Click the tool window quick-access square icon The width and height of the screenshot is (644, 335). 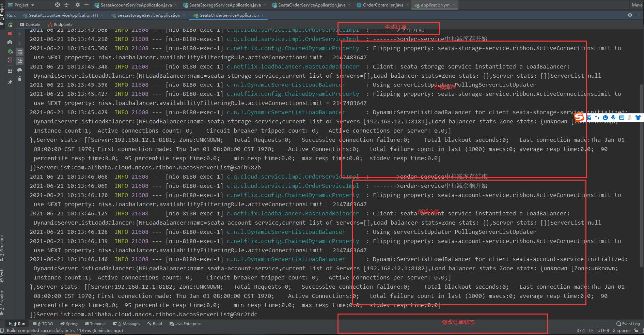[2, 331]
